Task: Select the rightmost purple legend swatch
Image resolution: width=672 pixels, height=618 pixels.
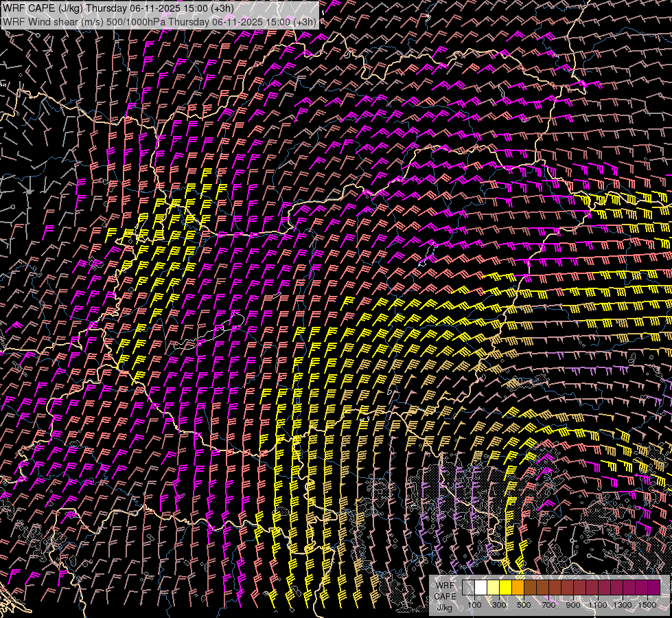Action: tap(654, 588)
